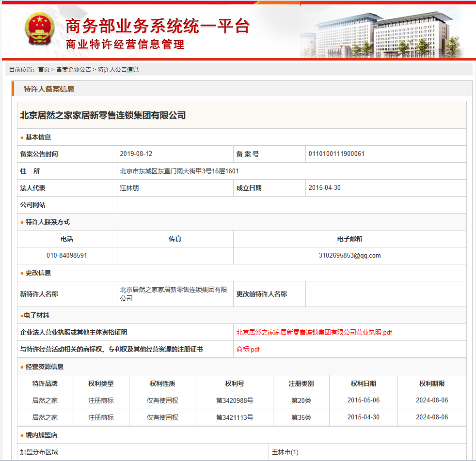Select the company name heading 北京居然之家家居新零售连锁集团有限公司
The image size is (476, 461).
[x=103, y=115]
